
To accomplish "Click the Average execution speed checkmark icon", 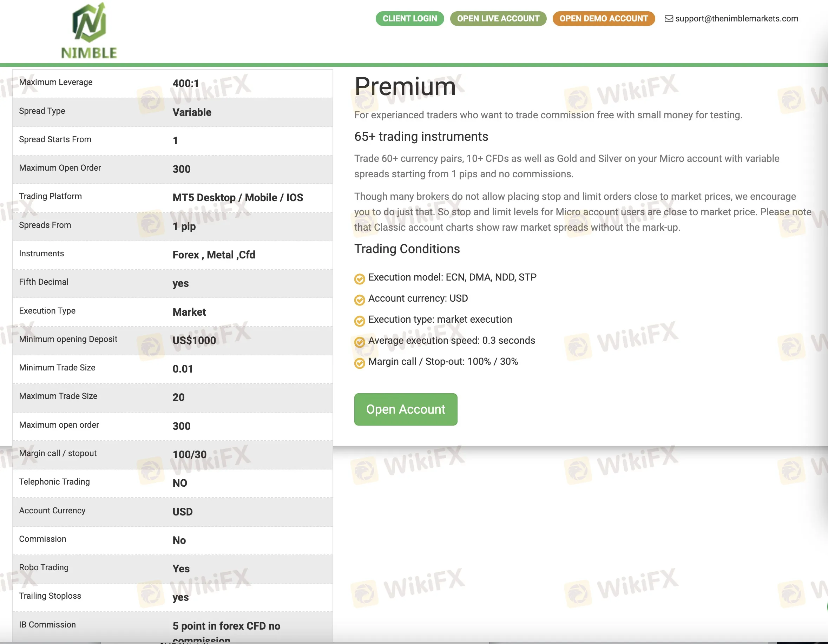I will (360, 342).
